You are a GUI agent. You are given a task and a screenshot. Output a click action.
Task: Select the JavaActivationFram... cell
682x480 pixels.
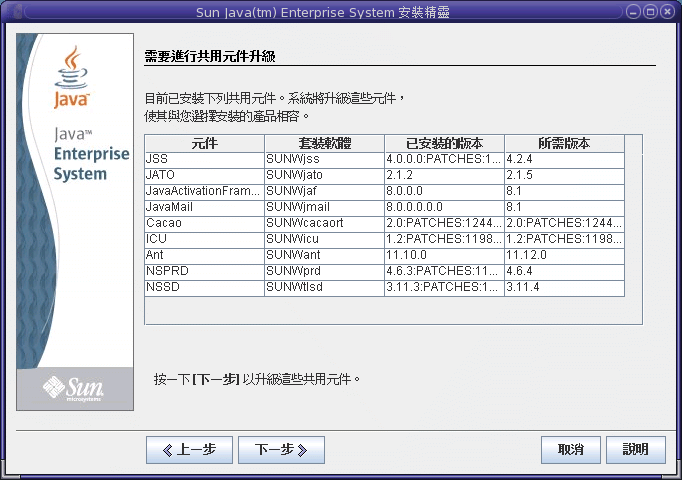pos(204,192)
